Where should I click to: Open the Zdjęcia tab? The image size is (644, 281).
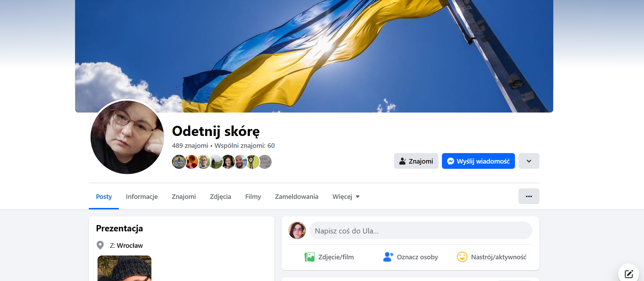220,196
